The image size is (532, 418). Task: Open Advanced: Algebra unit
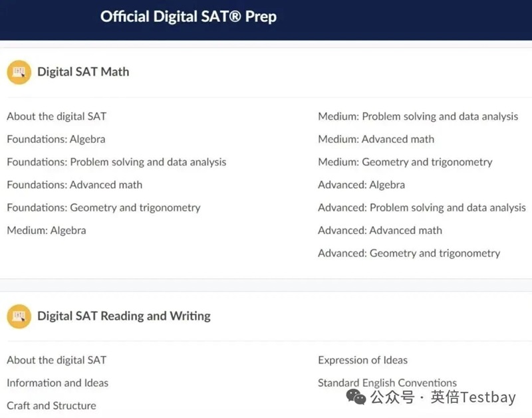pyautogui.click(x=361, y=185)
